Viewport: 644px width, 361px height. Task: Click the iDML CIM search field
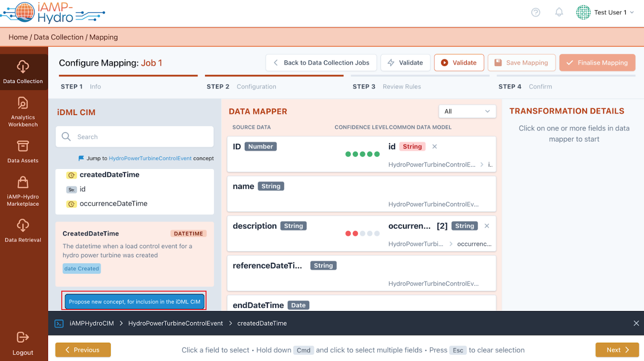tap(134, 137)
